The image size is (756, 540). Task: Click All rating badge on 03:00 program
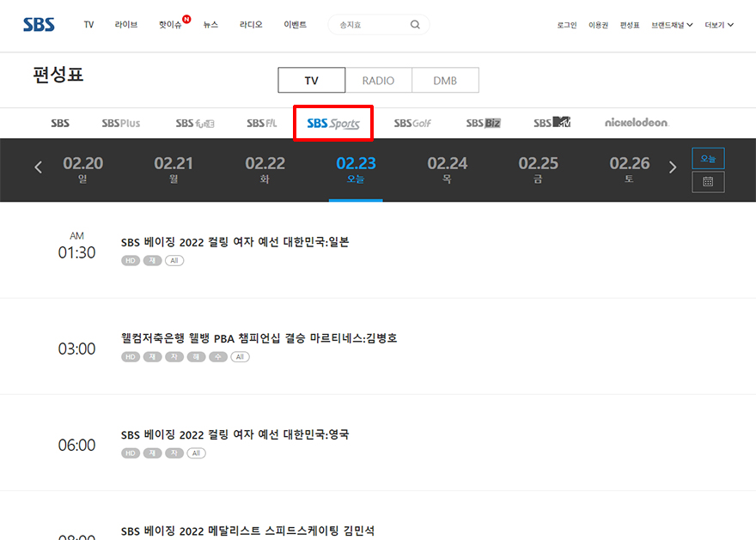pos(240,357)
